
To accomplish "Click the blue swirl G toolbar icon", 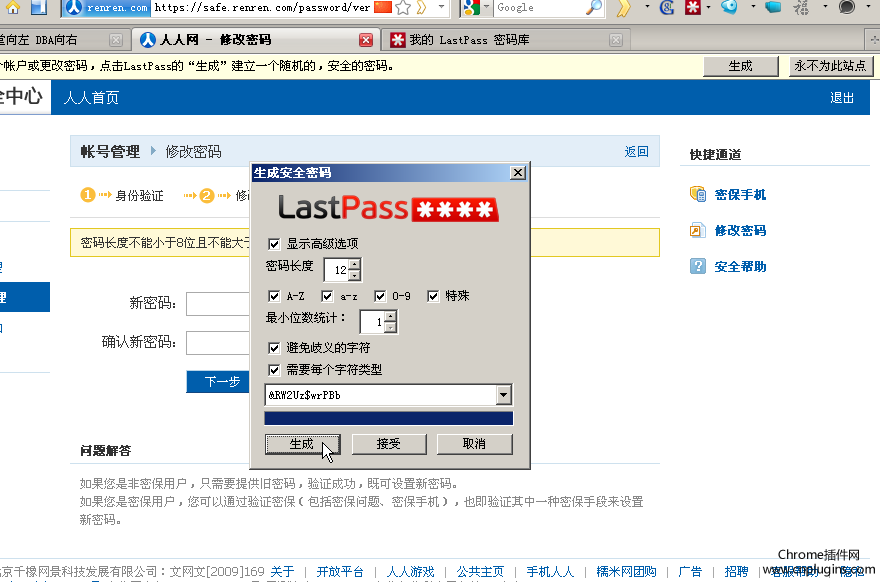I will (667, 7).
